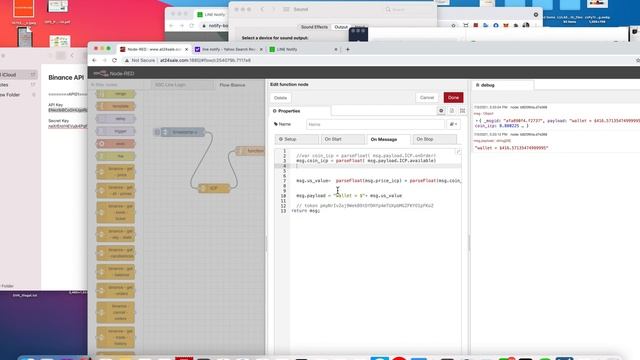Click the binance get candlesticks palette node
Screen dimensions: 640x360
coord(116,253)
